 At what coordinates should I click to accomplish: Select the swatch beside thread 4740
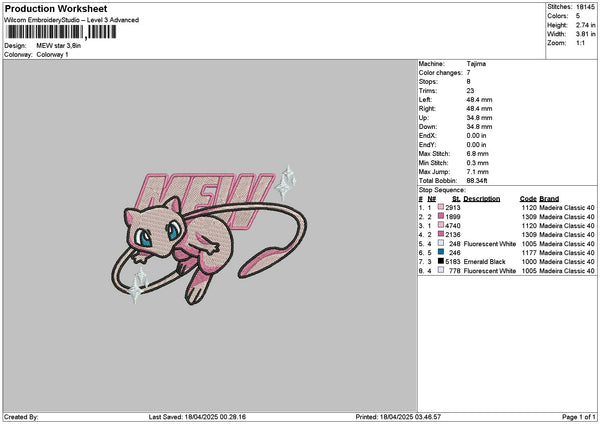441,225
